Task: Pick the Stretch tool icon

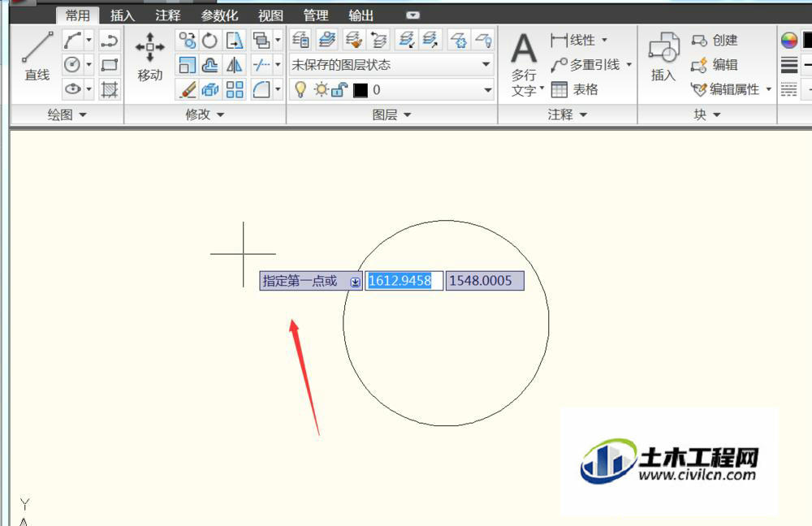Action: pos(234,40)
